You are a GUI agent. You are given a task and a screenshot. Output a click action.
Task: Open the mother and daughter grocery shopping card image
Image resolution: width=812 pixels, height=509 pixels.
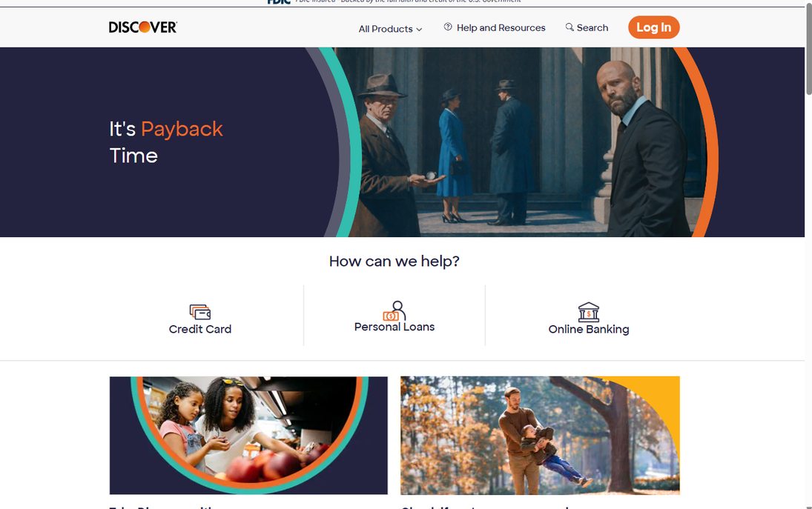[x=248, y=435]
